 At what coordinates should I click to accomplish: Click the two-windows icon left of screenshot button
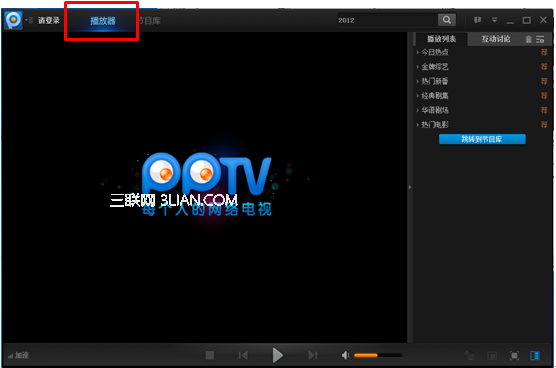[469, 355]
